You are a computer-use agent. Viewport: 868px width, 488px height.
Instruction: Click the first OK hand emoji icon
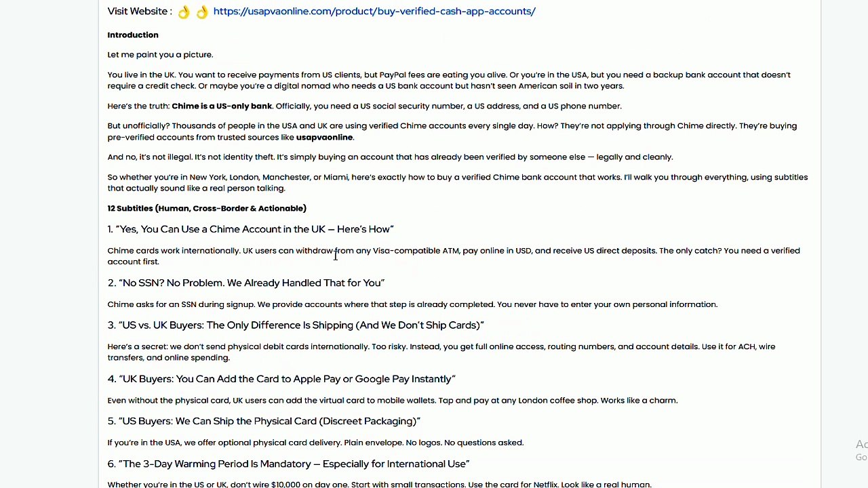(x=184, y=12)
